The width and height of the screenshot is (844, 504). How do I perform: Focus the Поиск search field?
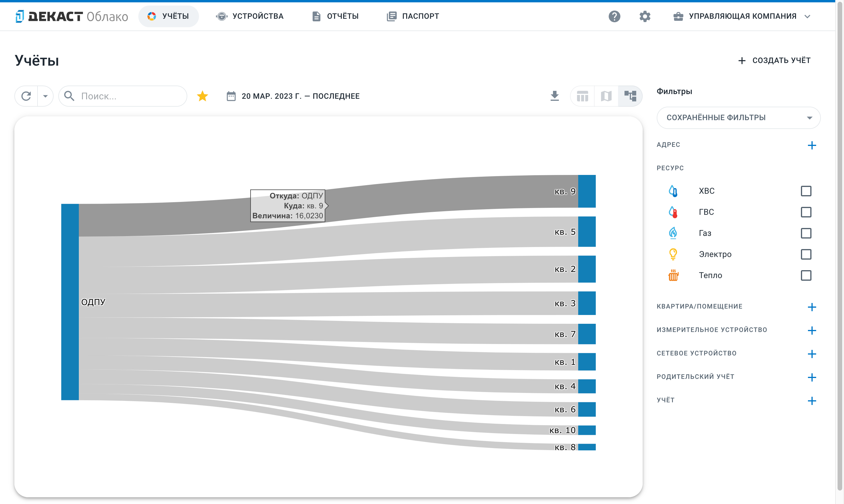point(123,96)
